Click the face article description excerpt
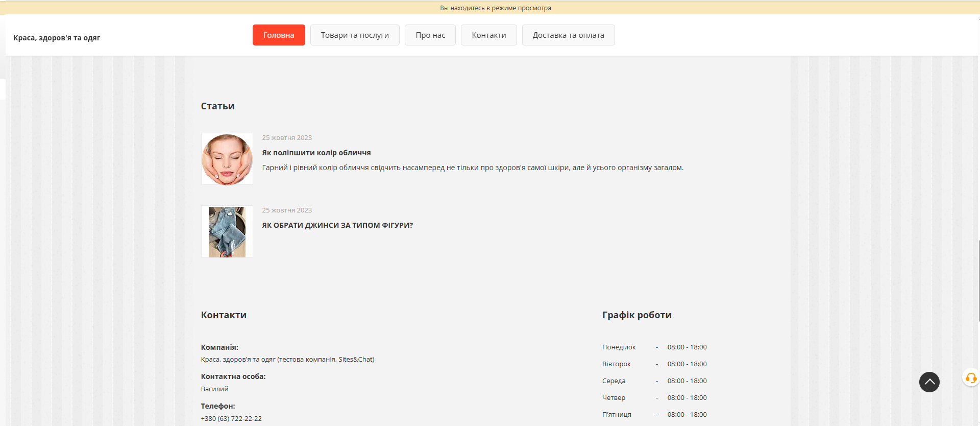980x426 pixels. pos(472,168)
